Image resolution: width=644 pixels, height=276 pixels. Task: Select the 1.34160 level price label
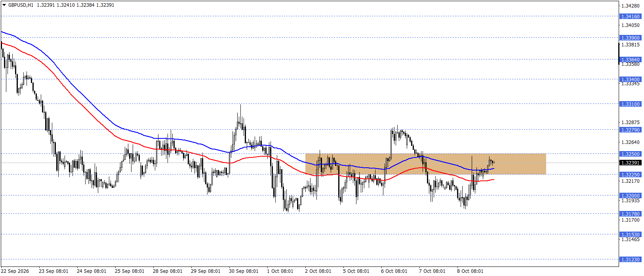(630, 17)
